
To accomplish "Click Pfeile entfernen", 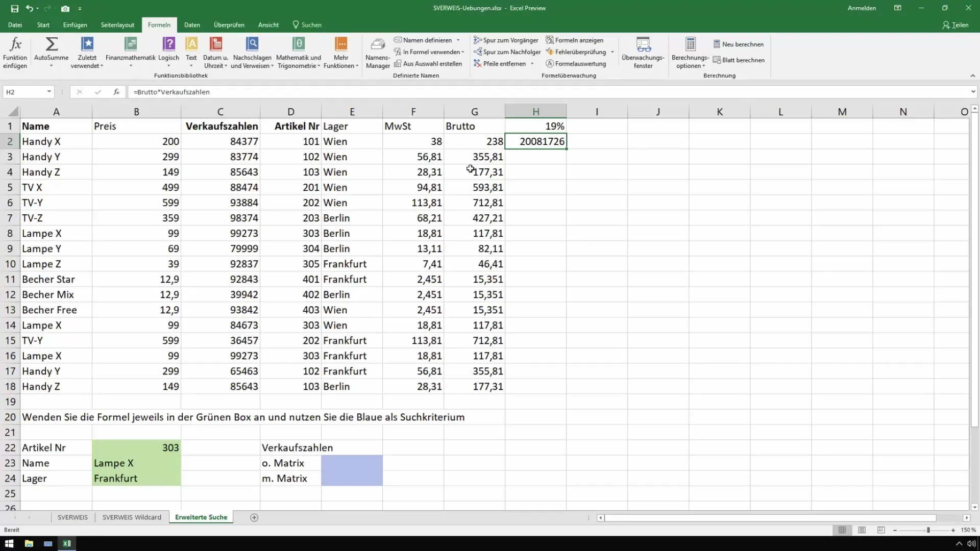I will pyautogui.click(x=500, y=64).
